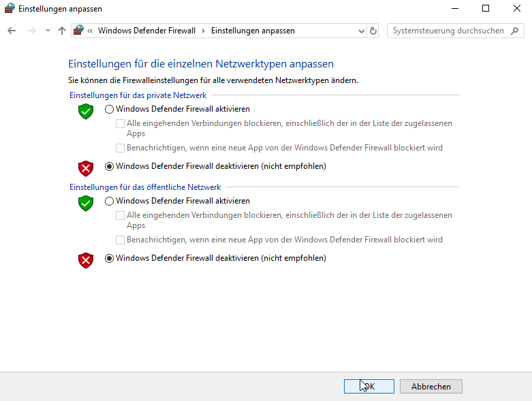Click the search magnifier icon
Viewport: 532px width, 401px height.
514,31
